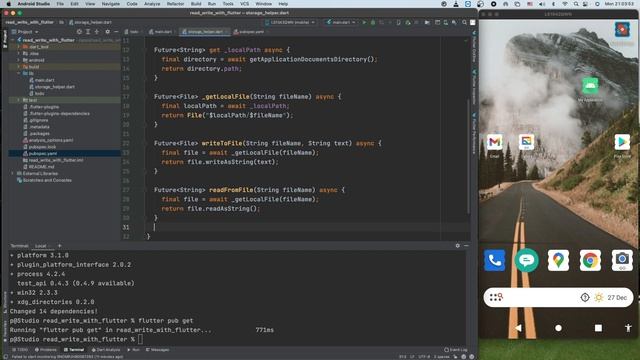Open the Navigate menu
Viewport: 640px width, 360px height.
(111, 4)
